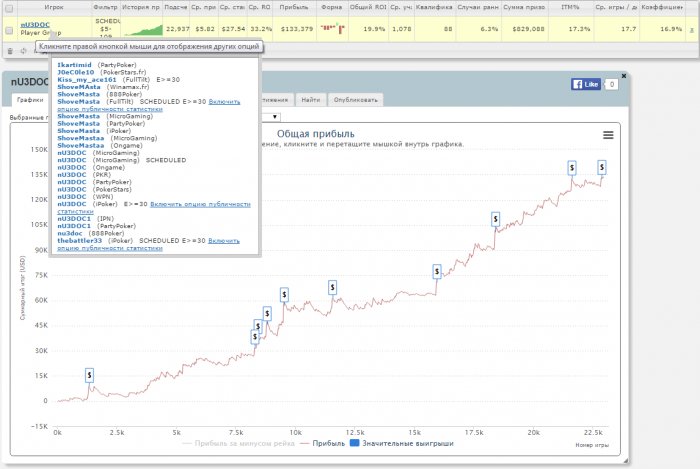The width and height of the screenshot is (700, 469).
Task: Click the Facebook Like button
Action: tap(584, 85)
